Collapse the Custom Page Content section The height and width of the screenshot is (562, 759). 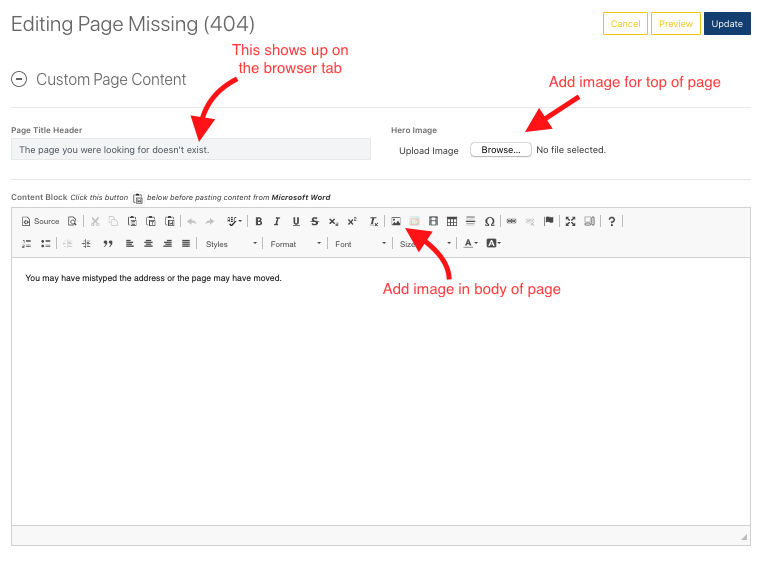(x=19, y=79)
